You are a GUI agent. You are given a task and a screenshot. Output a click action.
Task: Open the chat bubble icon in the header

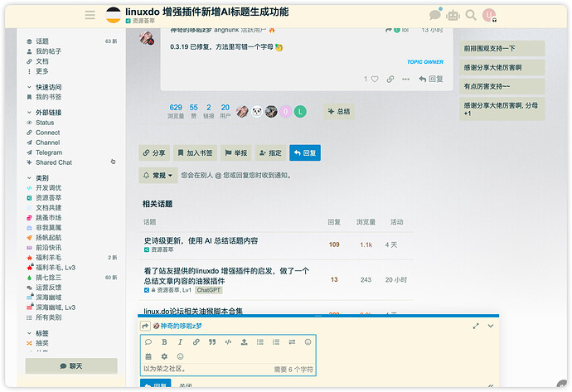(435, 15)
